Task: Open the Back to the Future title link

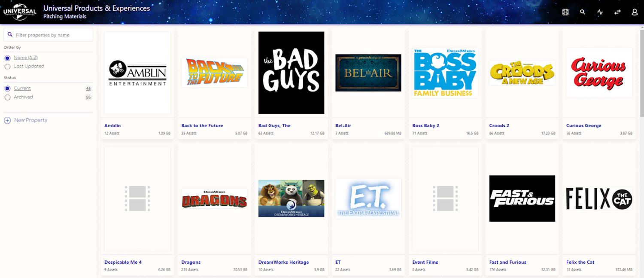Action: tap(202, 125)
